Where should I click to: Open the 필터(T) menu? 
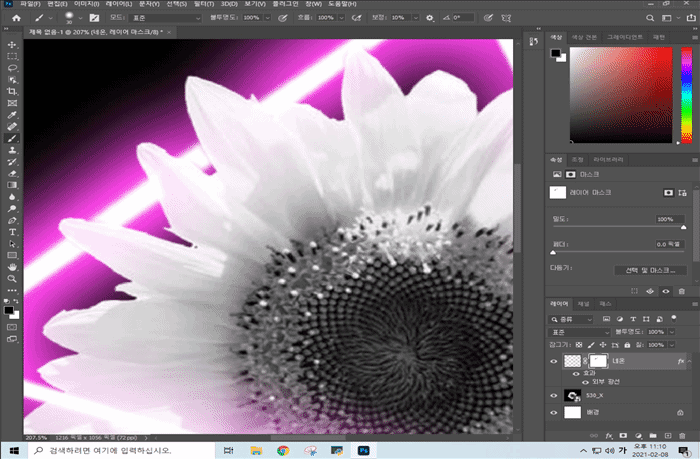204,4
